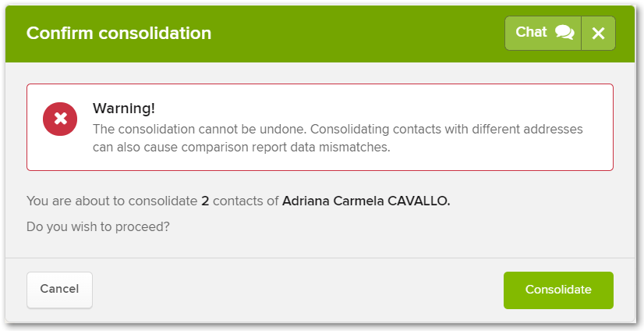Click the comparison report data mismatches text
This screenshot has width=644, height=331.
[285, 148]
